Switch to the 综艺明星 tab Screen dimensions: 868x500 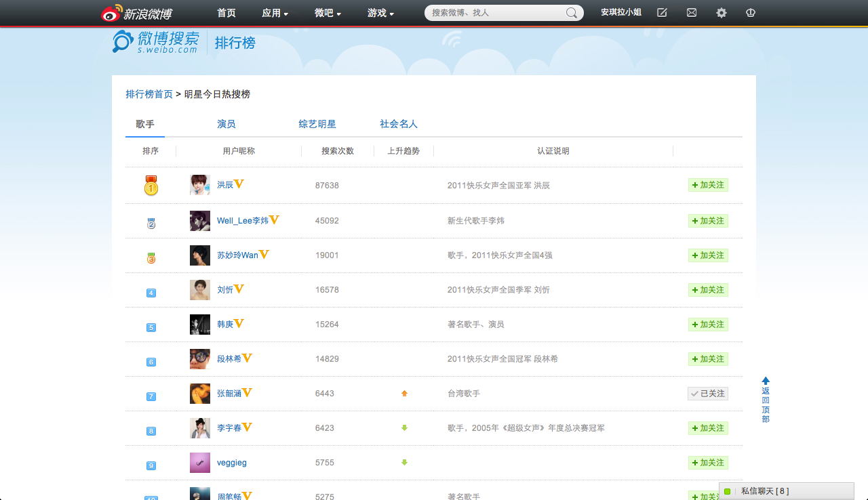(317, 124)
